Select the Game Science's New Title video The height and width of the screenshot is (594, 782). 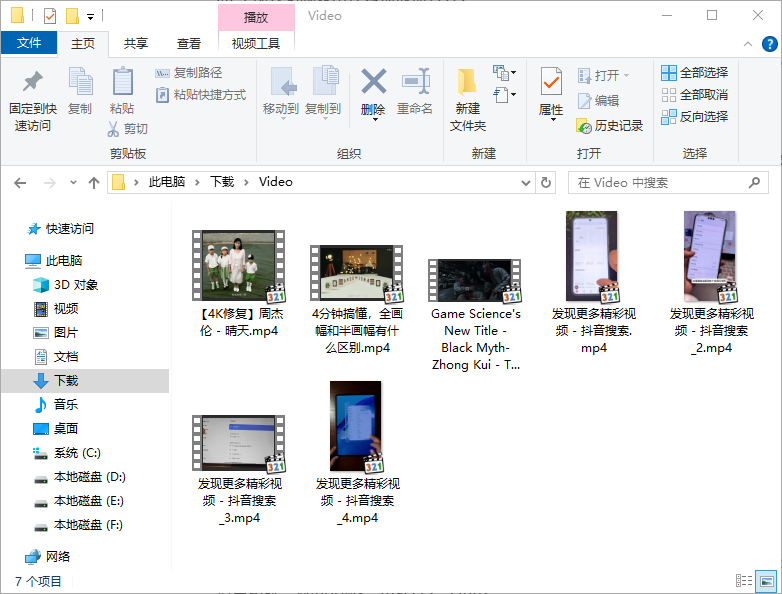pyautogui.click(x=475, y=315)
